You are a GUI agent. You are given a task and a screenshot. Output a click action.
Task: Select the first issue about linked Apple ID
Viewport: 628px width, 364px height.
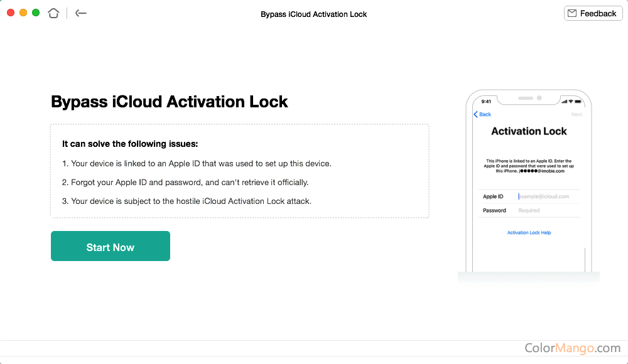point(197,164)
